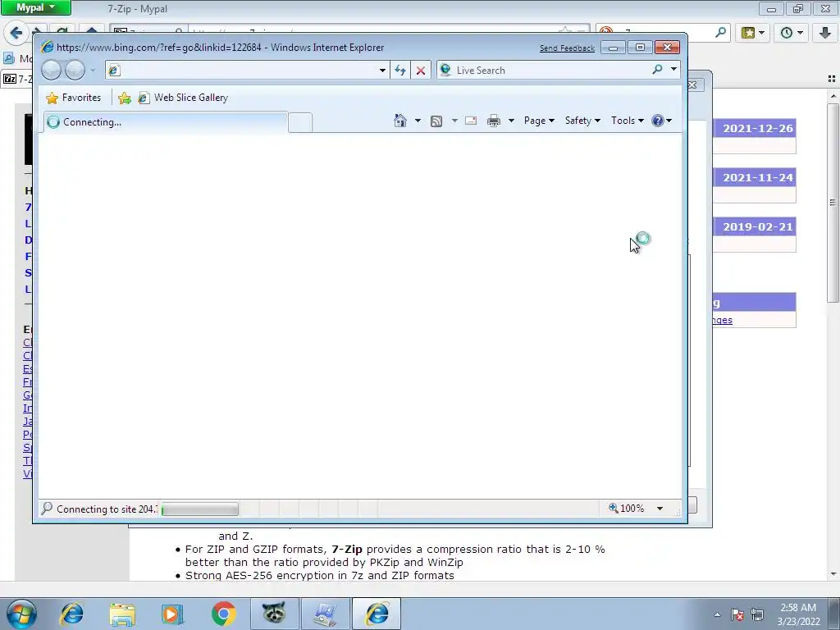Expand the Home button dropdown arrow
Viewport: 840px width, 630px height.
[418, 121]
